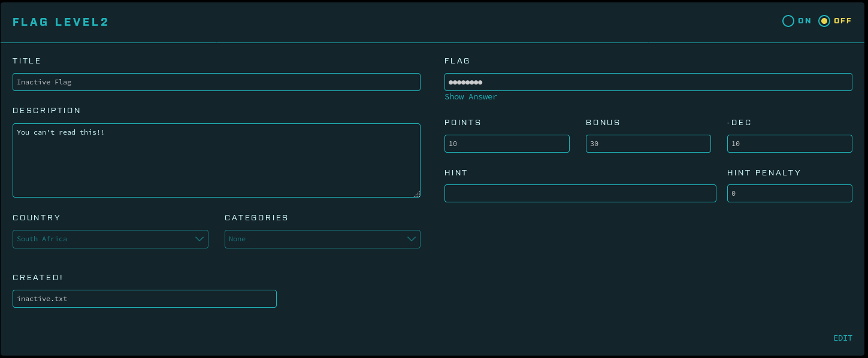Click the Country dropdown chevron arrow
This screenshot has width=868, height=358.
click(x=199, y=239)
